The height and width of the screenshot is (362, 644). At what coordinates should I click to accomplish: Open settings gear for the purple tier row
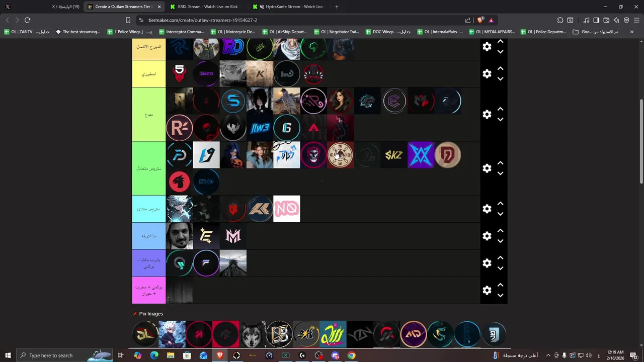tap(487, 263)
